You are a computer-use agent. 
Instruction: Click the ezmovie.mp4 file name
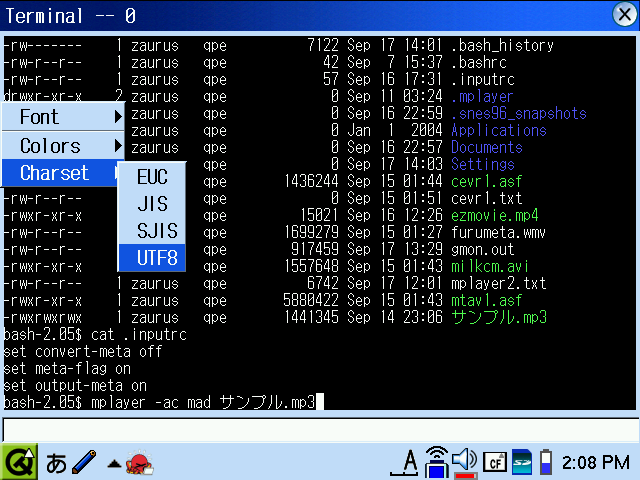click(495, 216)
